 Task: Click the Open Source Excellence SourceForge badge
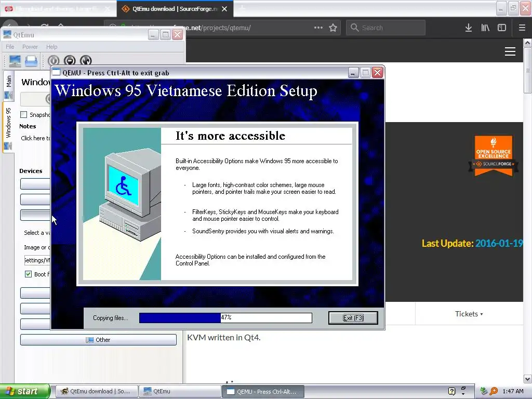tap(494, 155)
